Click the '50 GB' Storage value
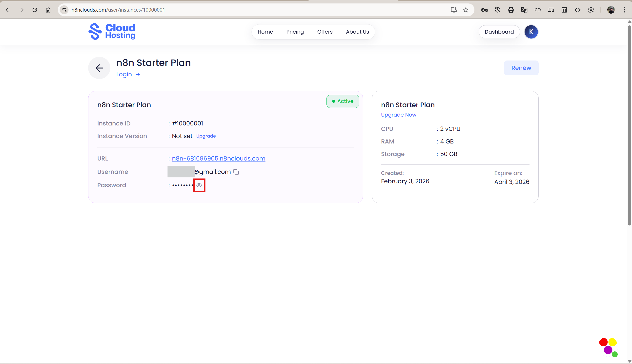The height and width of the screenshot is (364, 632). (x=449, y=154)
